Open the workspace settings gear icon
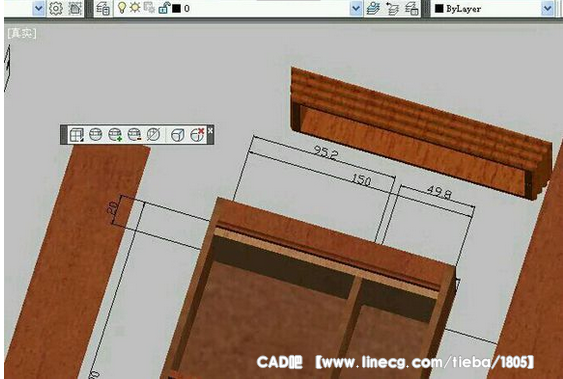Viewport: 563px width, 379px height. pos(56,8)
